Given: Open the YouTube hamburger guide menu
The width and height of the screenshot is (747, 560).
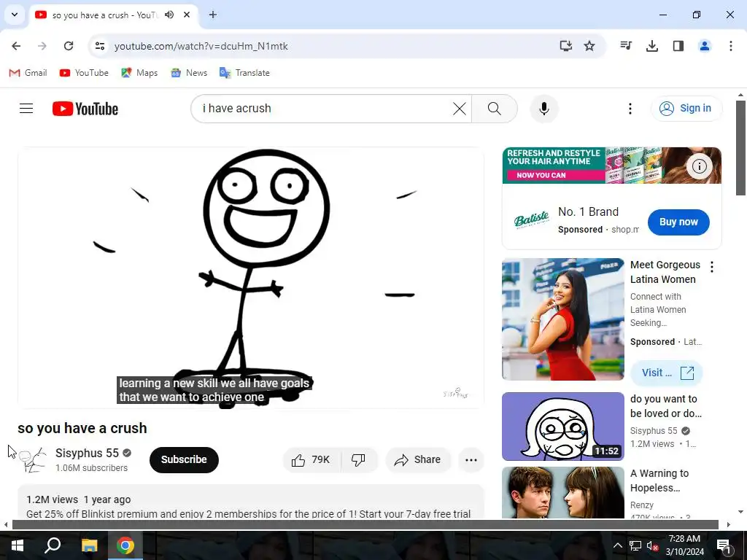Looking at the screenshot, I should (x=26, y=109).
